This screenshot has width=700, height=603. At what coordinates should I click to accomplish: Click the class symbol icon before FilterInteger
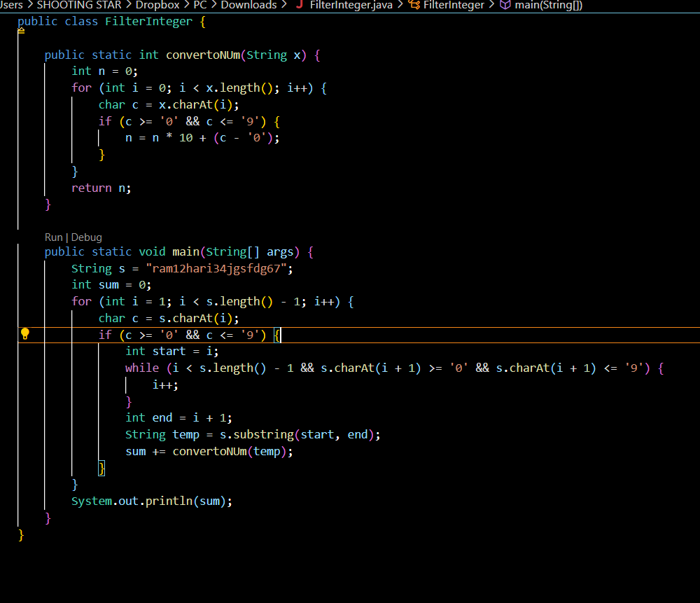(x=414, y=5)
